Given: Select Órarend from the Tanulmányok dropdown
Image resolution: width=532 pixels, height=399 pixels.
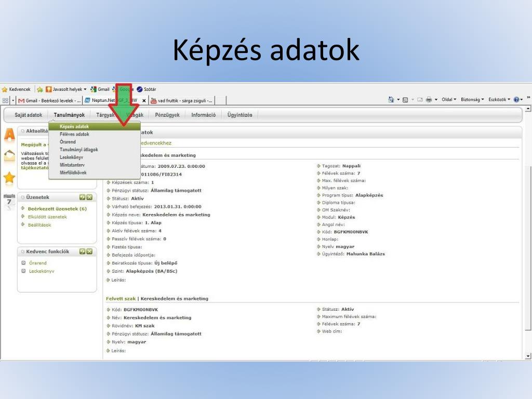Looking at the screenshot, I should (x=95, y=142).
